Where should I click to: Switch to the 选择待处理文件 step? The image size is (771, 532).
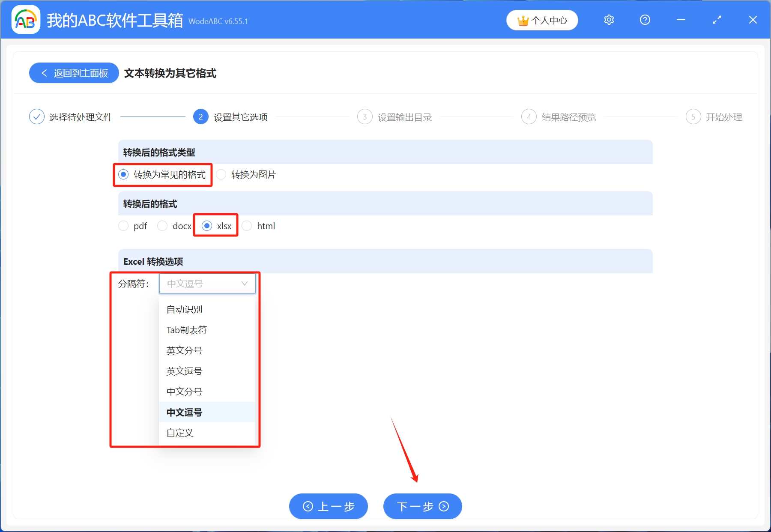pos(81,117)
